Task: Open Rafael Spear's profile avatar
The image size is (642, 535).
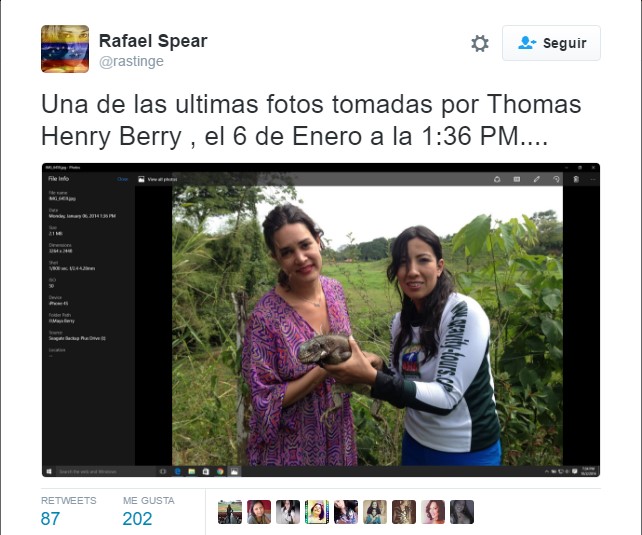Action: click(x=65, y=49)
